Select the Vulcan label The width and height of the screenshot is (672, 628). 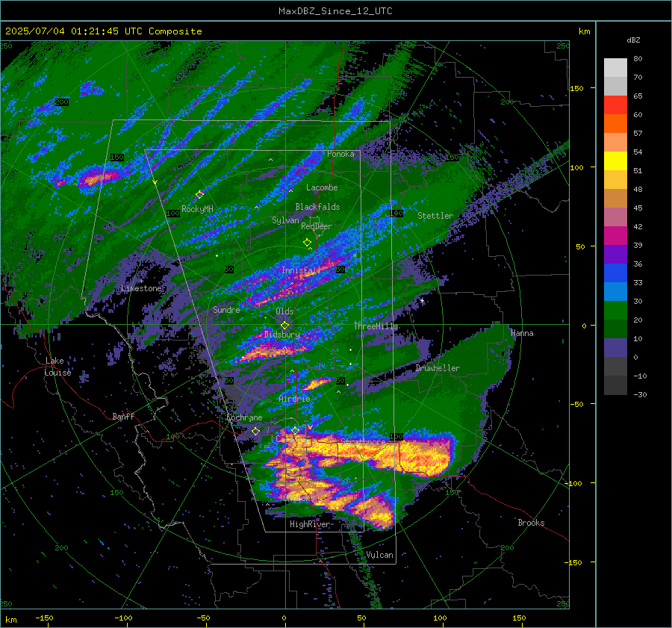[380, 555]
